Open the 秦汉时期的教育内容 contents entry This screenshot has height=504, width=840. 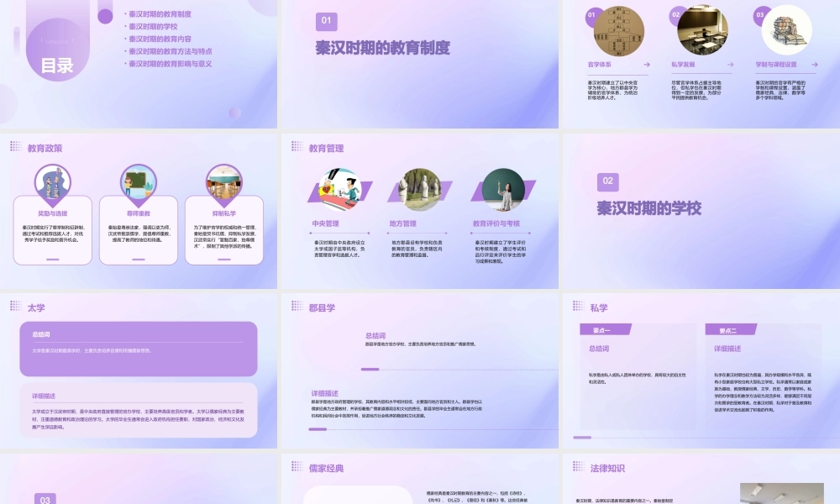160,39
